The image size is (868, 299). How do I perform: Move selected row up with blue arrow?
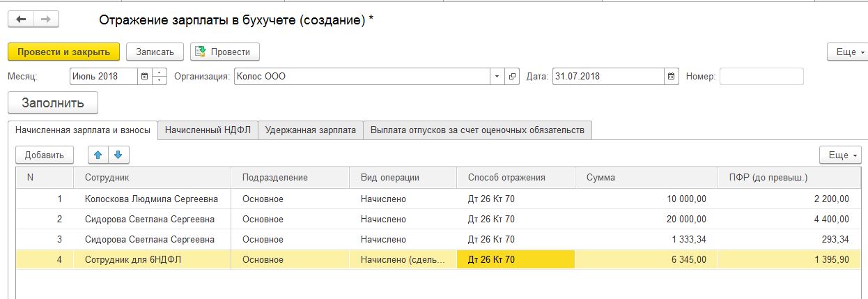pos(98,155)
